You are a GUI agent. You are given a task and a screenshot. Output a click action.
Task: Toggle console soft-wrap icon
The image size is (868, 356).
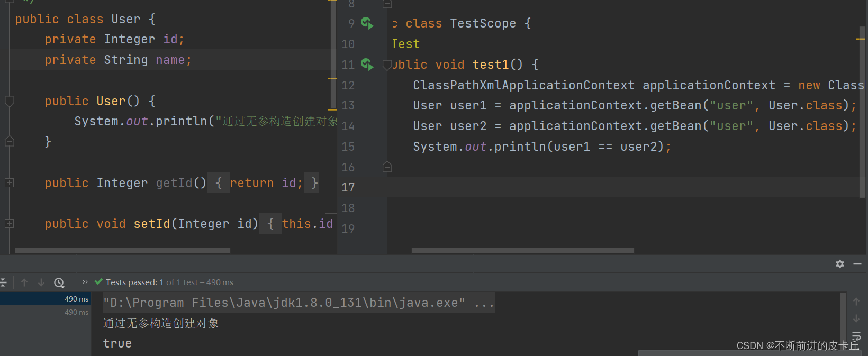pos(856,336)
